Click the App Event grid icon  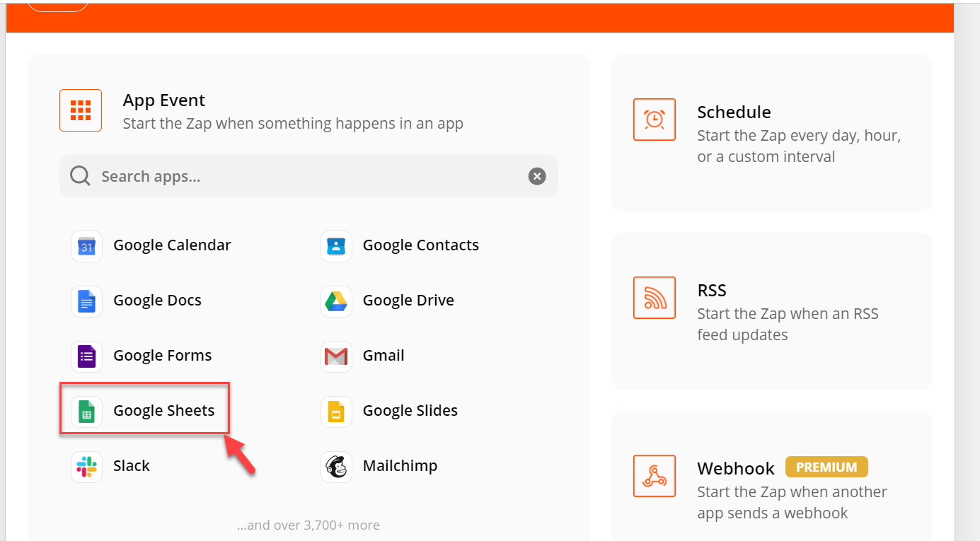[81, 110]
